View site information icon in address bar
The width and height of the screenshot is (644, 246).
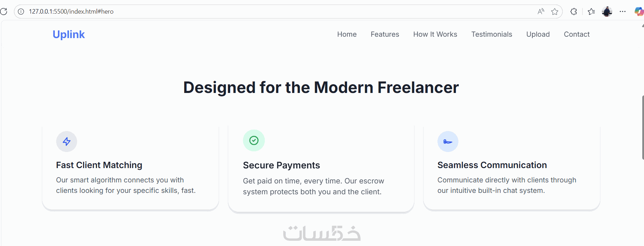coord(21,12)
